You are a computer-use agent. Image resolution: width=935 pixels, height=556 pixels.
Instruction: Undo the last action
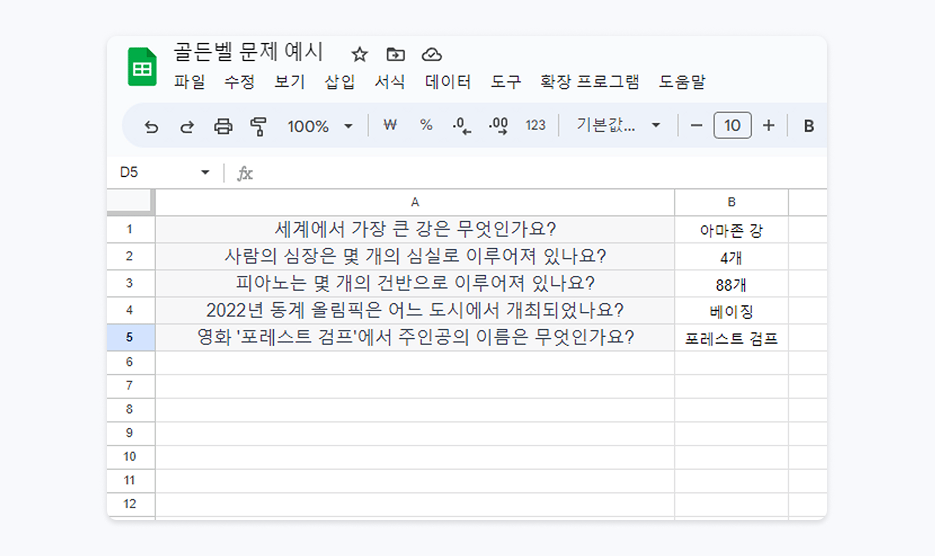[x=151, y=126]
